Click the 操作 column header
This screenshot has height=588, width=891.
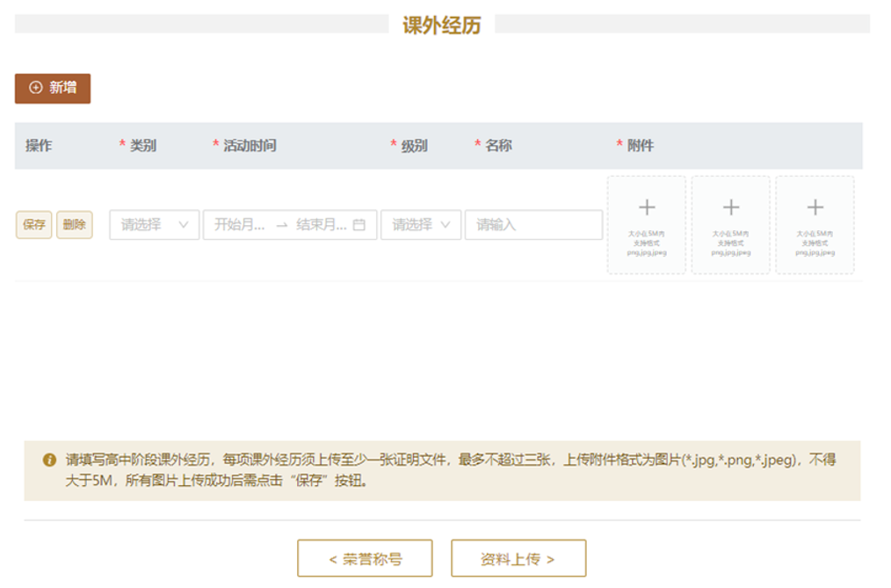(39, 146)
